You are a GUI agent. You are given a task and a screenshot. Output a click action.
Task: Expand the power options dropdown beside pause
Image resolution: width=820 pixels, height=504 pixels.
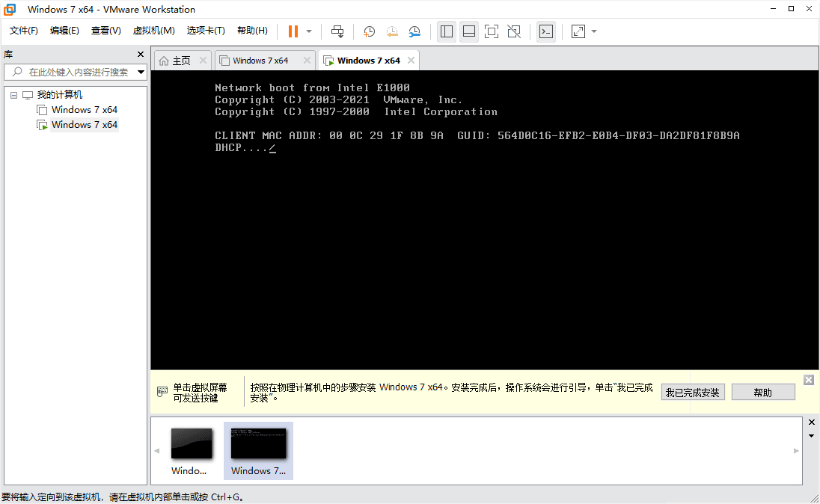click(309, 31)
